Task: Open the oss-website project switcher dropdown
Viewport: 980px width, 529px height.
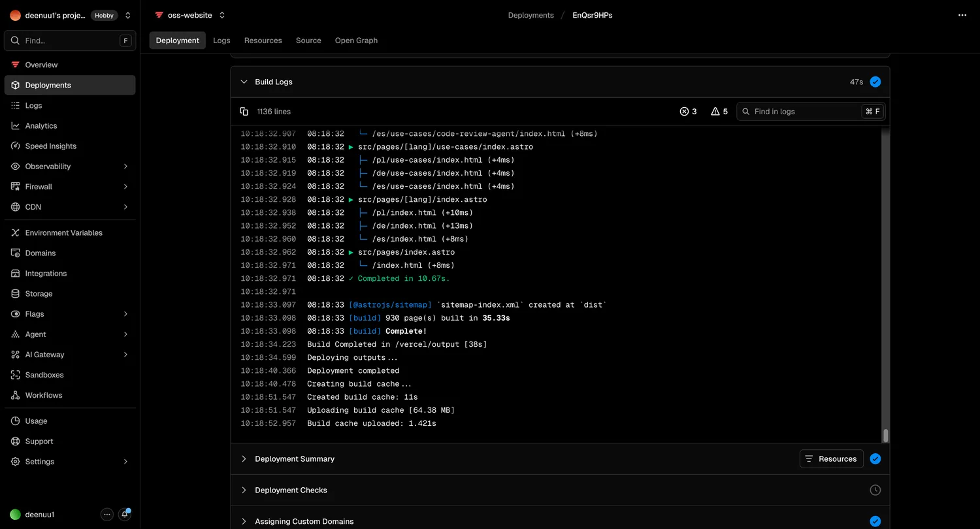Action: click(x=222, y=14)
